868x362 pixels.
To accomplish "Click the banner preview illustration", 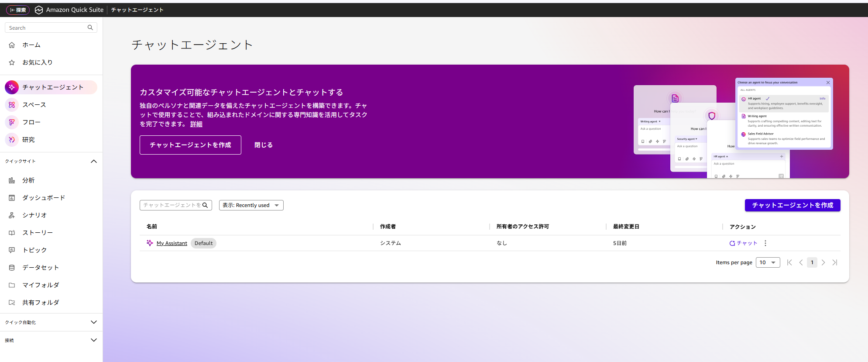I will (x=733, y=128).
